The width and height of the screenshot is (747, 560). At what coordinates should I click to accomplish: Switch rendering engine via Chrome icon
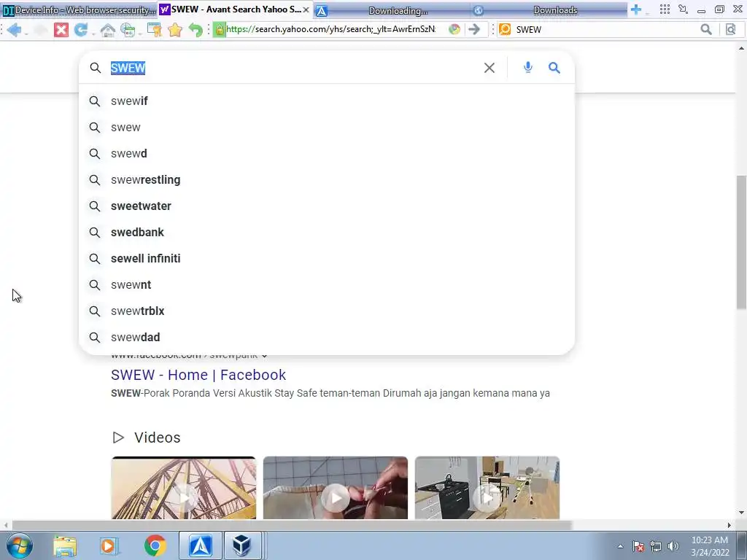(454, 29)
